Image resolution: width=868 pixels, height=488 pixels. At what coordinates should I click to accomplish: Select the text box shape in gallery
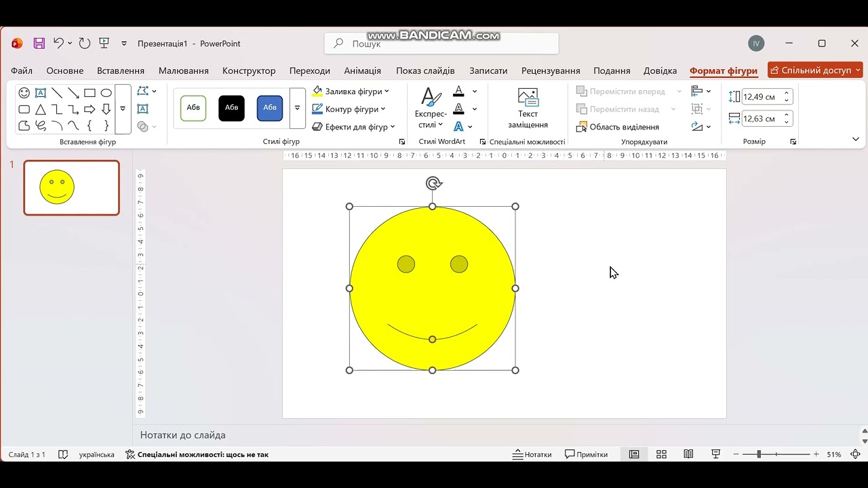tap(41, 93)
